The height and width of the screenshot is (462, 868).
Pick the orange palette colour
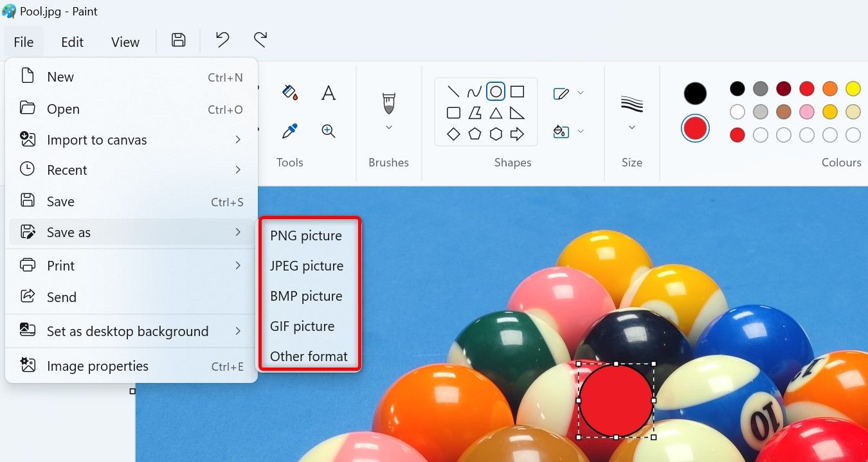830,89
